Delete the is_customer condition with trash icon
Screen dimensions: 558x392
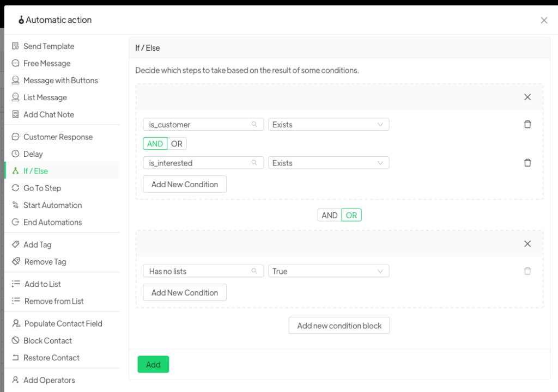pos(527,125)
